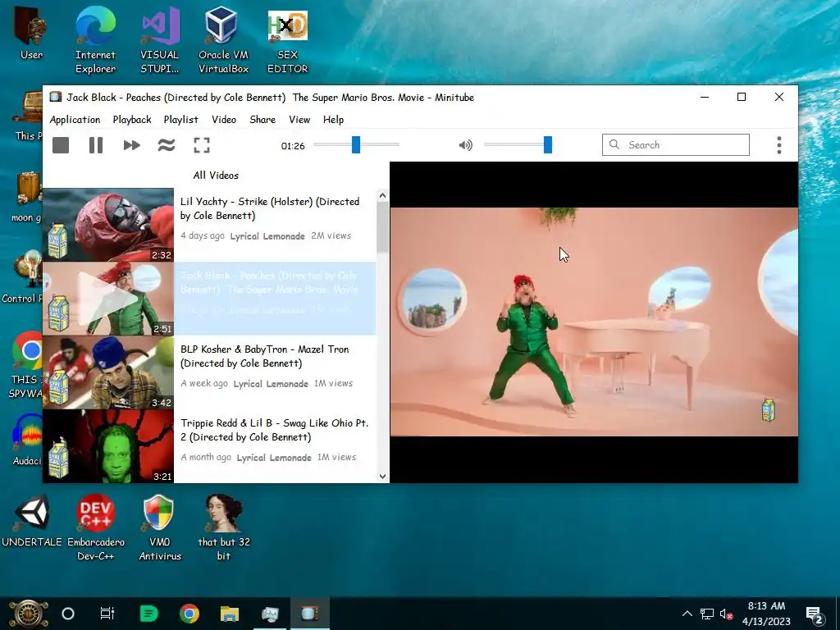Click the Chrome desktop icon
The width and height of the screenshot is (840, 630).
pyautogui.click(x=27, y=364)
